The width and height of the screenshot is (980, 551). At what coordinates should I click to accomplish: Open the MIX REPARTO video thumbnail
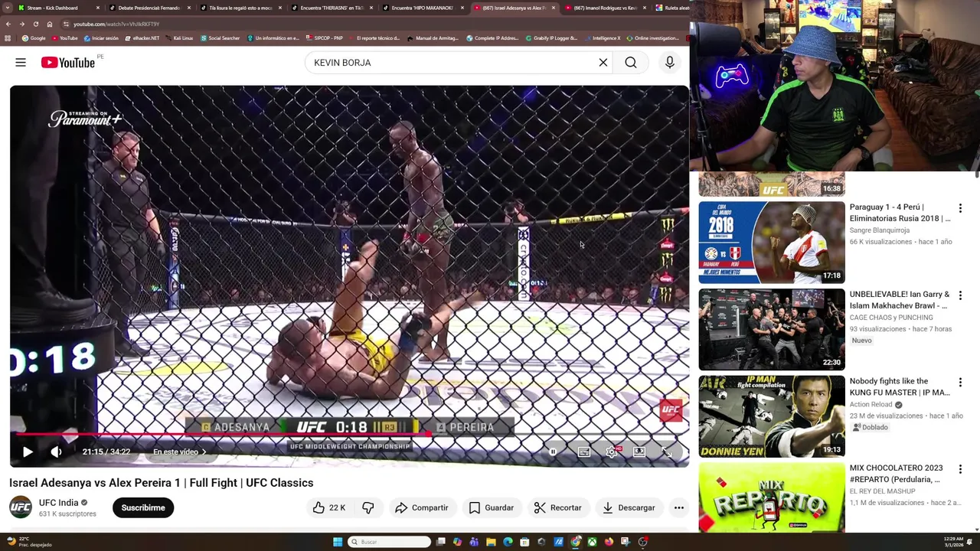coord(772,497)
